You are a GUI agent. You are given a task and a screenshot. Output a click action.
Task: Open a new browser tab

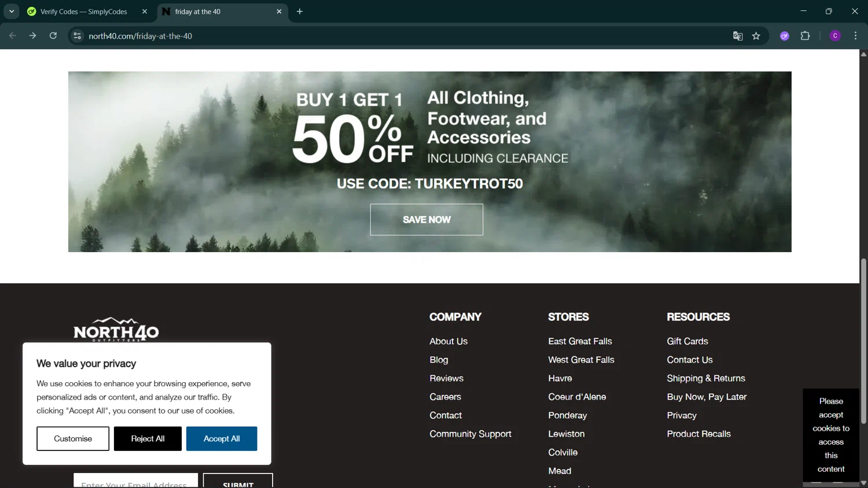click(300, 12)
